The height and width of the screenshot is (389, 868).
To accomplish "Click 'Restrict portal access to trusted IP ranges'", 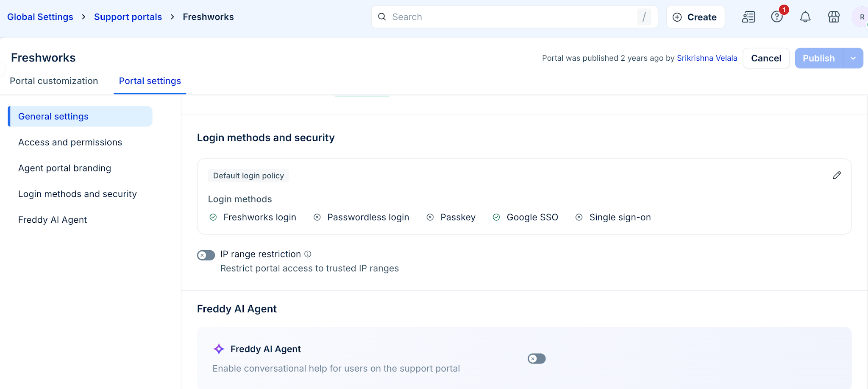I will pyautogui.click(x=309, y=268).
